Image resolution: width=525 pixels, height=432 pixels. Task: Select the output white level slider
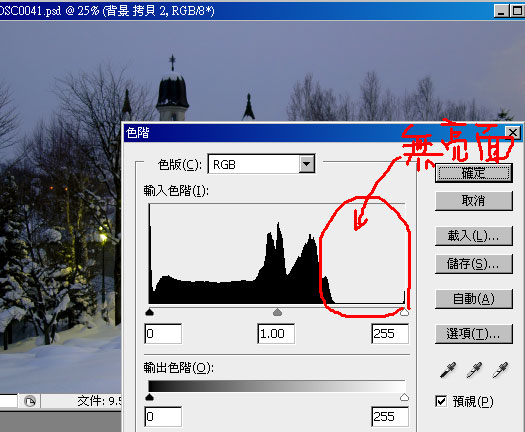tap(404, 397)
